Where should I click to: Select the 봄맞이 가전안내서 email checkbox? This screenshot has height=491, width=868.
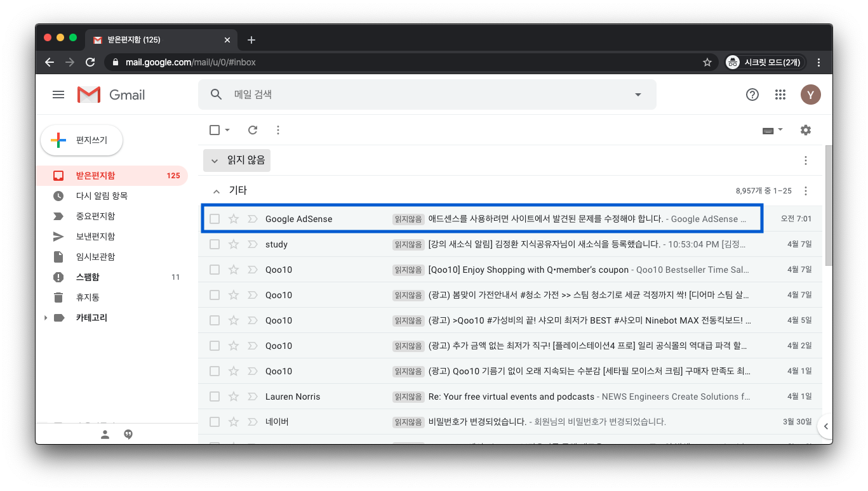click(x=215, y=295)
